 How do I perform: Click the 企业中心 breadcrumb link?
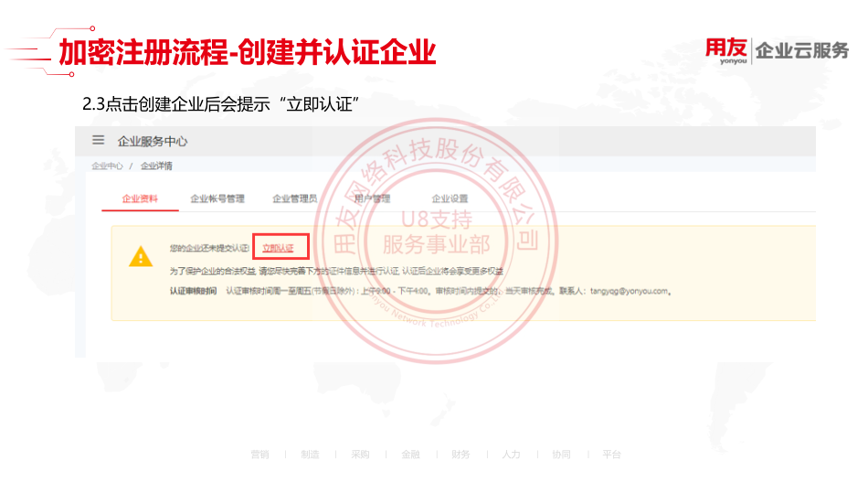[108, 166]
